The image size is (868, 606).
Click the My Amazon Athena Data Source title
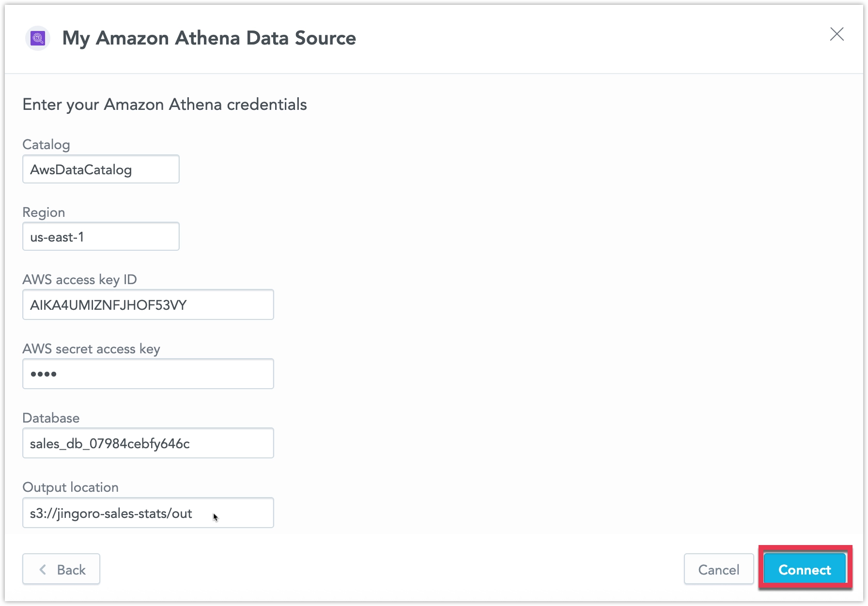tap(209, 38)
